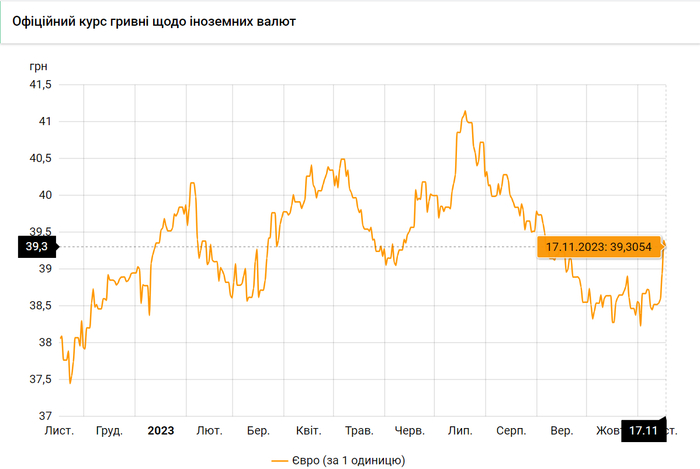Viewport: 700px width, 469px height.
Task: Click the Груд. month label
Action: click(x=109, y=431)
